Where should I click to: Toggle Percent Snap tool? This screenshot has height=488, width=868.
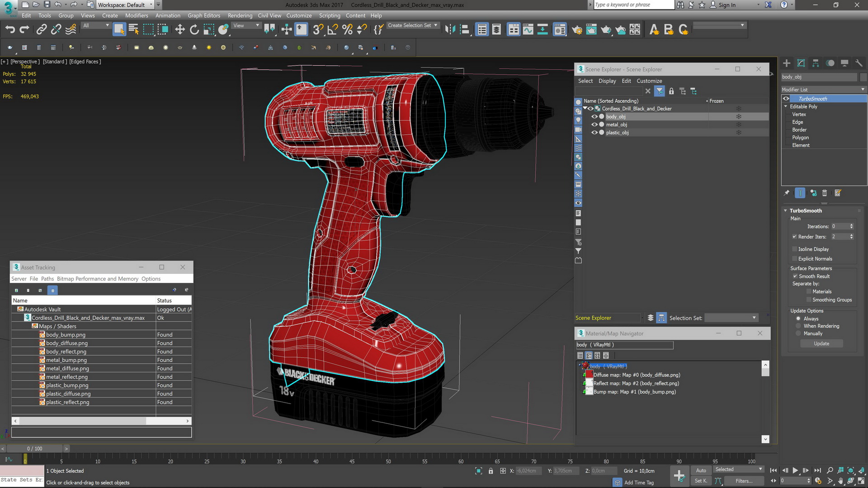(x=347, y=30)
